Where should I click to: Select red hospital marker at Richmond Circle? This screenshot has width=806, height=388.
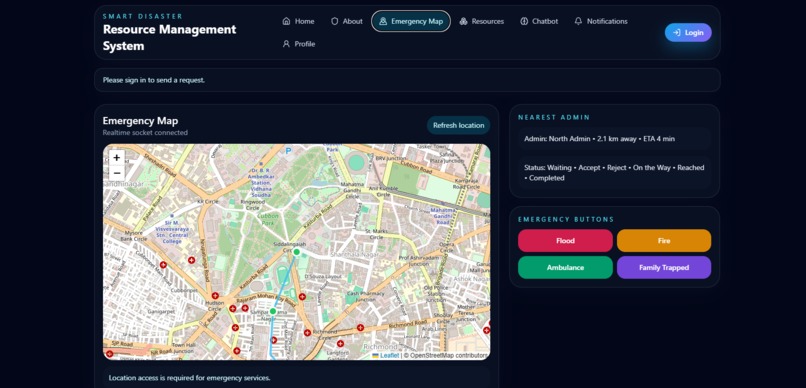(307, 332)
